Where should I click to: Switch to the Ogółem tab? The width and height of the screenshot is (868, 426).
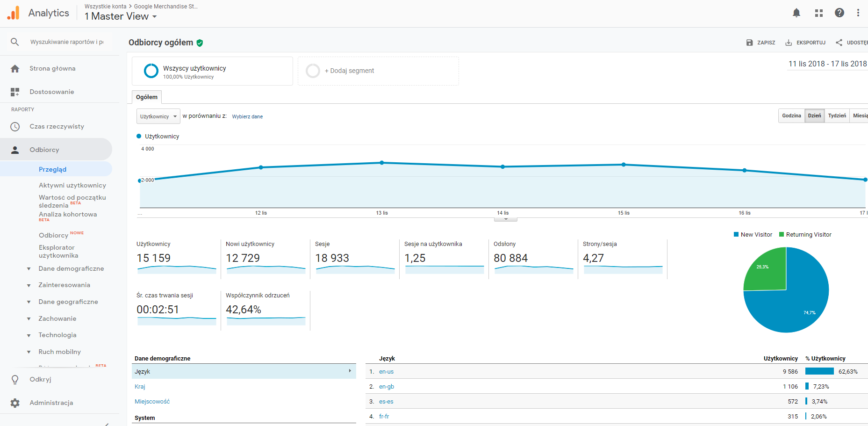(x=147, y=97)
